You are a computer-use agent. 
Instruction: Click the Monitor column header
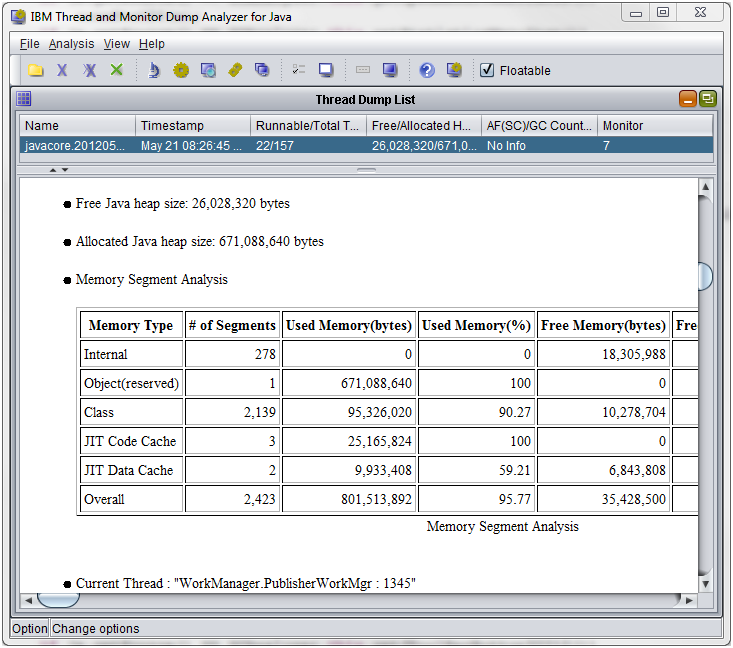(654, 126)
